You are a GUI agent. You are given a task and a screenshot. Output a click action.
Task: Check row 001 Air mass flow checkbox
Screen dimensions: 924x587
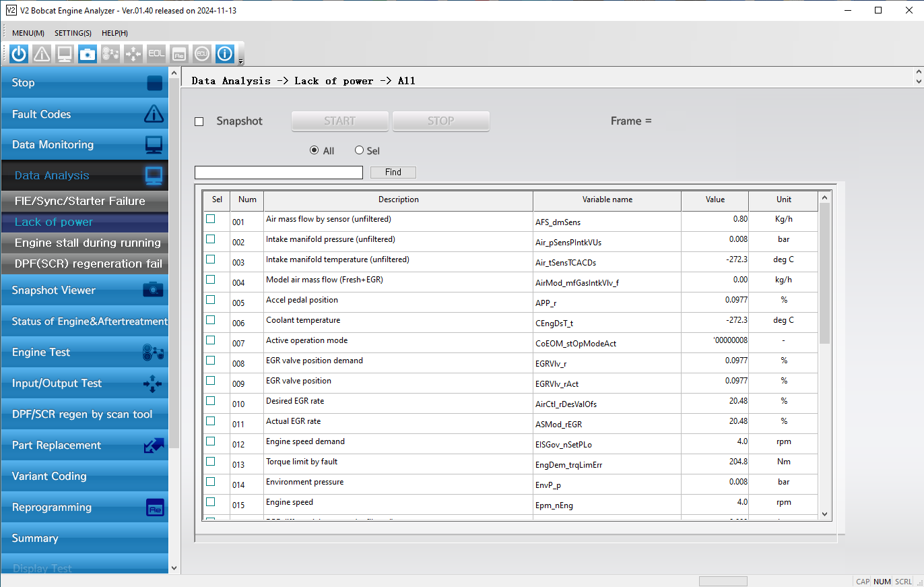point(211,219)
